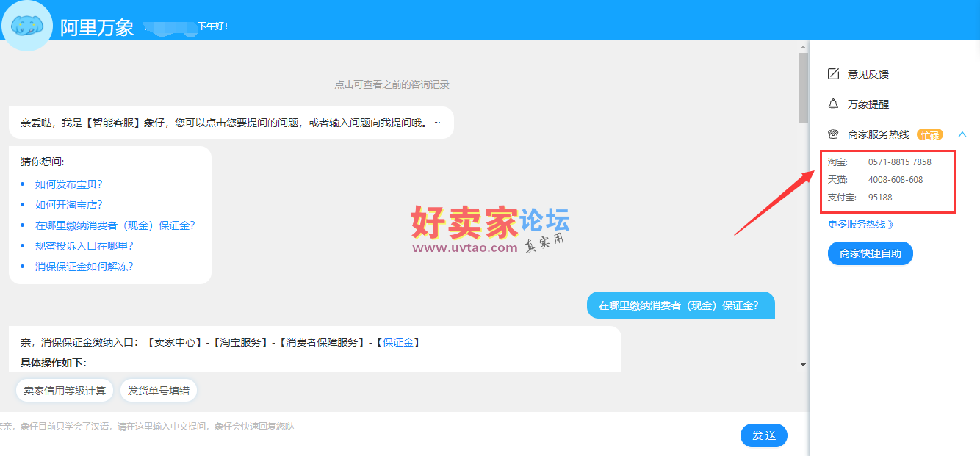Open the 如何开淘宝店 question link

(68, 205)
